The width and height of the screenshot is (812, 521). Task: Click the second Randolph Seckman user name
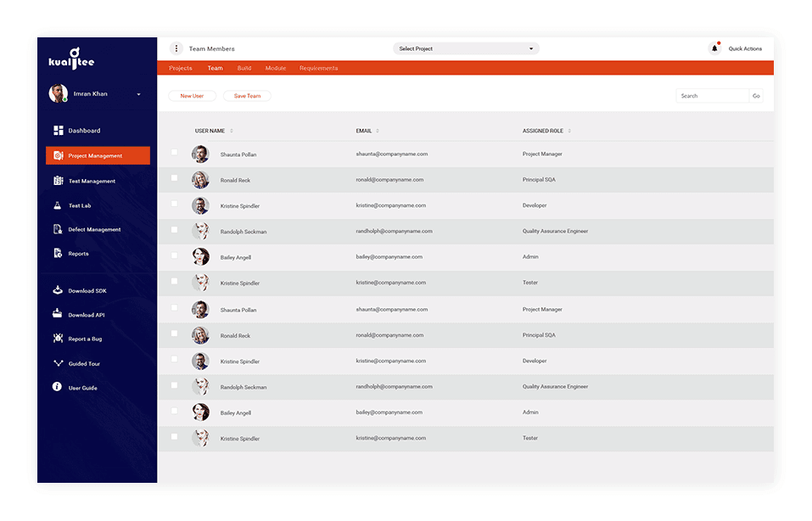(x=244, y=387)
